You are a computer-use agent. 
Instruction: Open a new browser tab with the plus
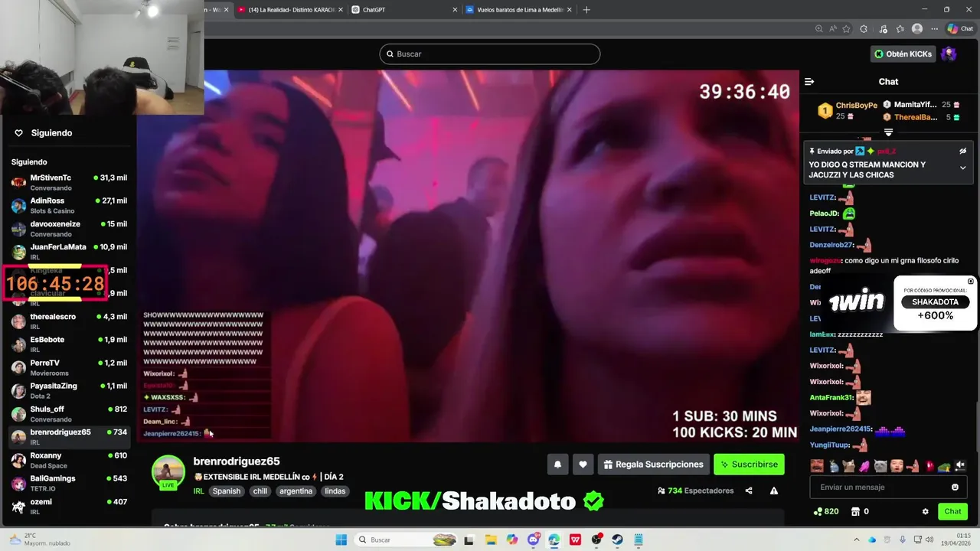click(586, 10)
